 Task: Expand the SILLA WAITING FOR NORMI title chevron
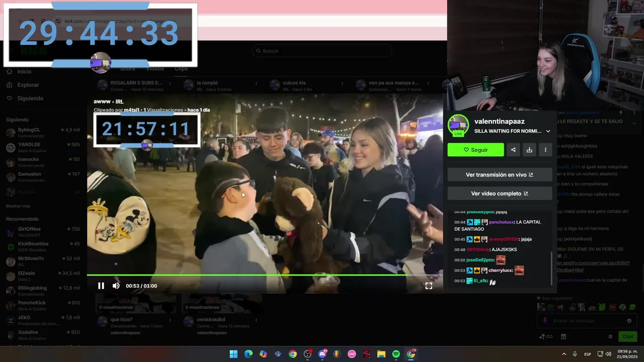(x=548, y=131)
